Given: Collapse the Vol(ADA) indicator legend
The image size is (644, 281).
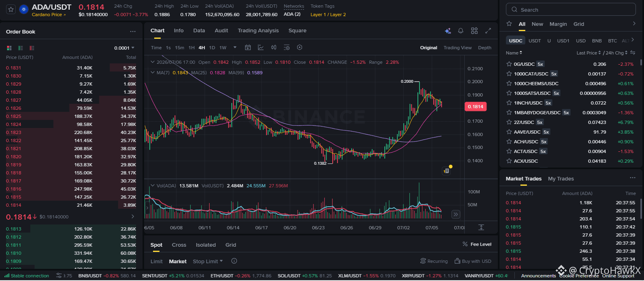Looking at the screenshot, I should click(x=152, y=186).
